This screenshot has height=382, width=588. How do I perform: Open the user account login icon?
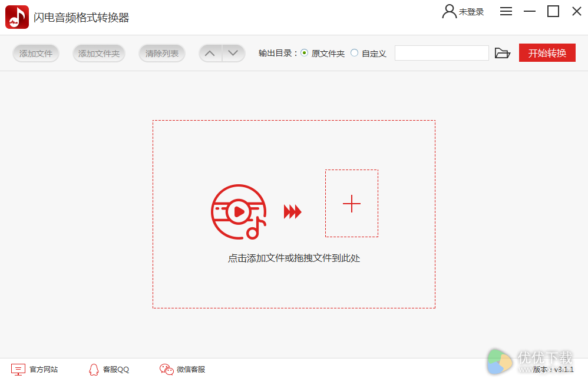point(449,12)
